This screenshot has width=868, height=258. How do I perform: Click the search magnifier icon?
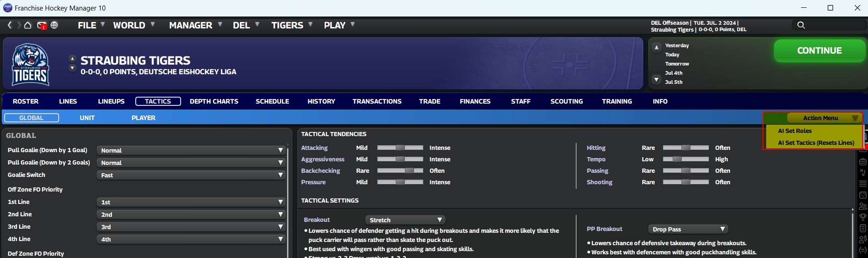(x=801, y=25)
